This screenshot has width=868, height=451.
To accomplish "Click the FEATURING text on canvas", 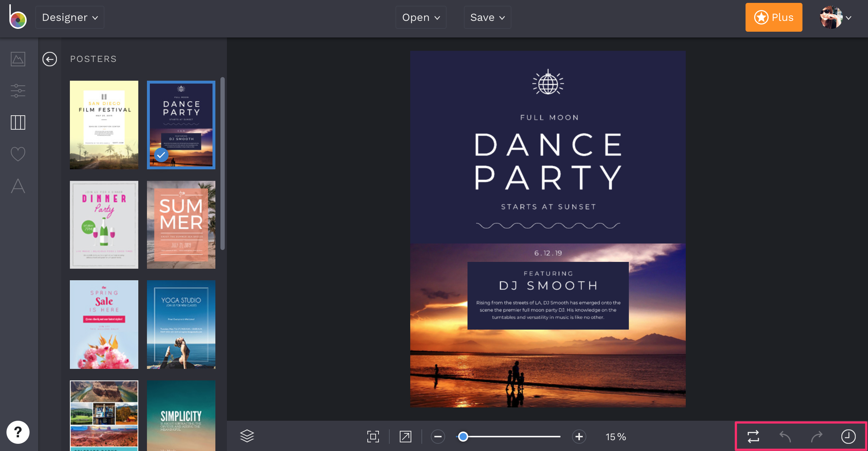I will tap(548, 274).
